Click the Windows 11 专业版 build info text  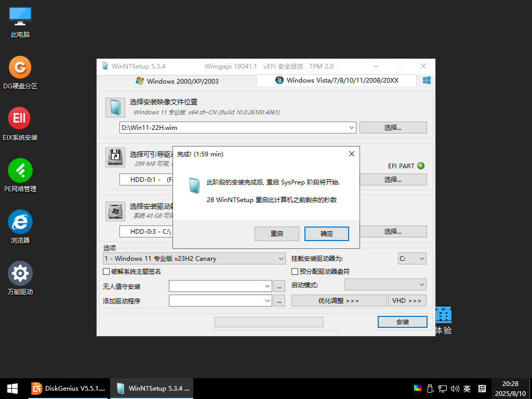click(207, 112)
